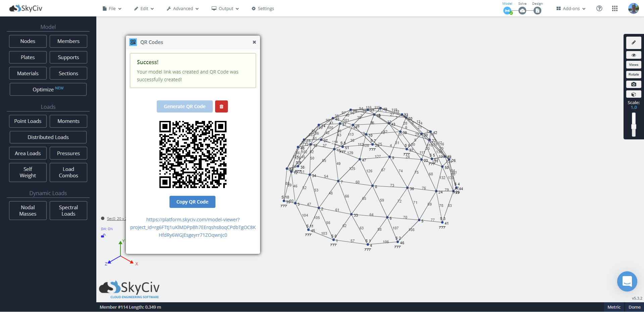
Task: Click the Scale slider handle
Action: 634,127
